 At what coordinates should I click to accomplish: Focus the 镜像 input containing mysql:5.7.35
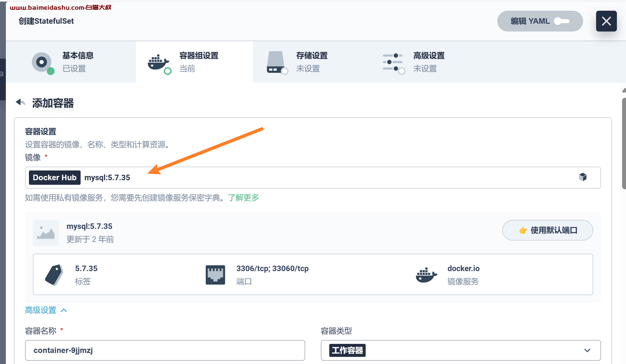click(313, 178)
